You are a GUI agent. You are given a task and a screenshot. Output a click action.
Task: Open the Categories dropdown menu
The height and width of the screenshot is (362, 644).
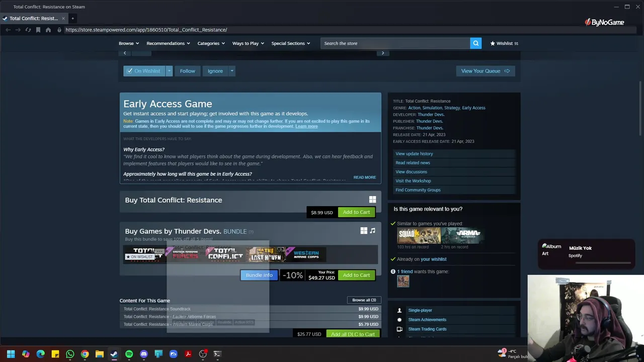211,43
